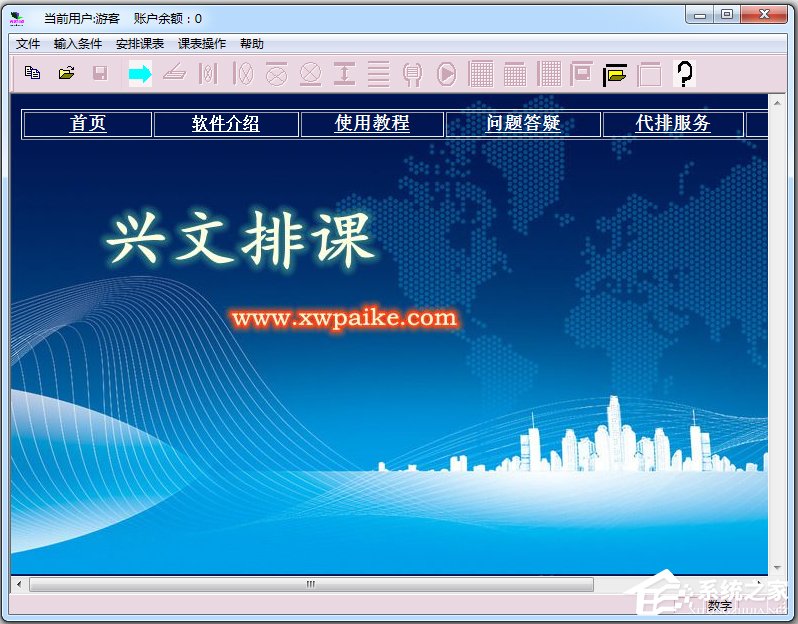Open the 帮助 menu
The image size is (798, 624).
[x=252, y=44]
